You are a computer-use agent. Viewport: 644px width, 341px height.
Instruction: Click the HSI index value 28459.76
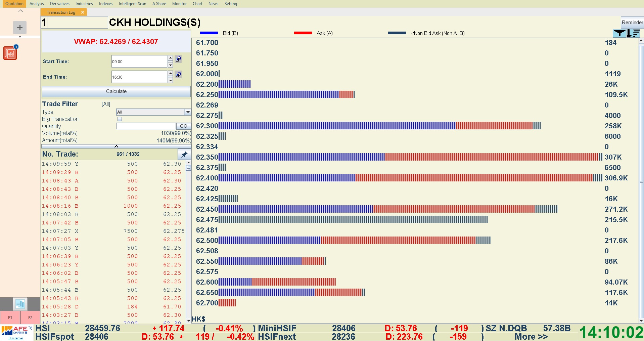coord(102,328)
